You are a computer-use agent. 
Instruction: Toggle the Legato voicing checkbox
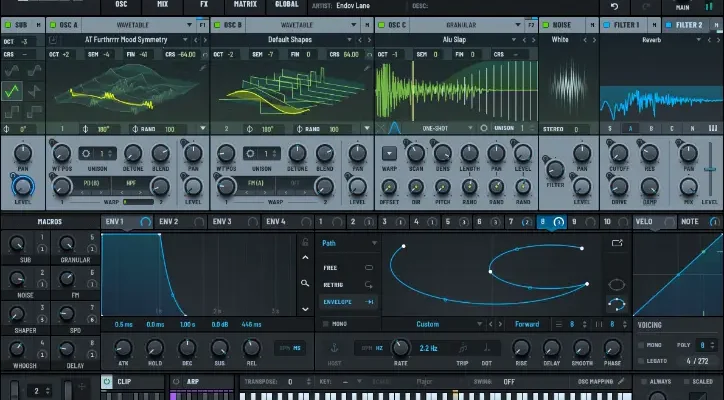[641, 360]
